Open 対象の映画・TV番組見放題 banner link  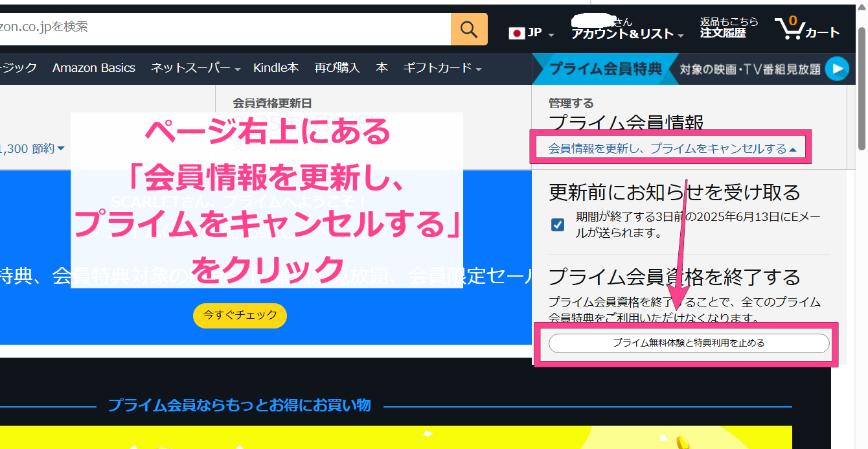pyautogui.click(x=750, y=69)
